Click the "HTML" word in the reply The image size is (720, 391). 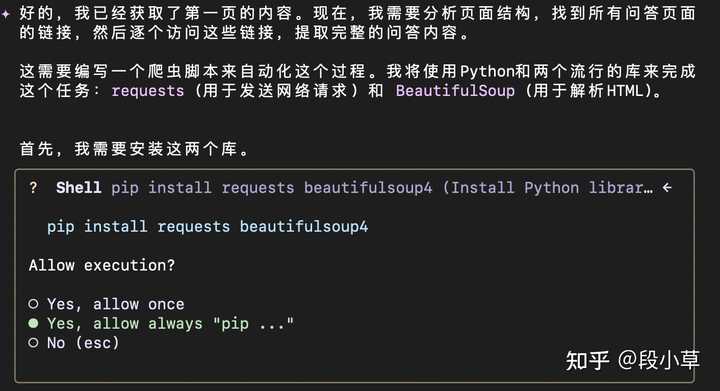click(625, 91)
